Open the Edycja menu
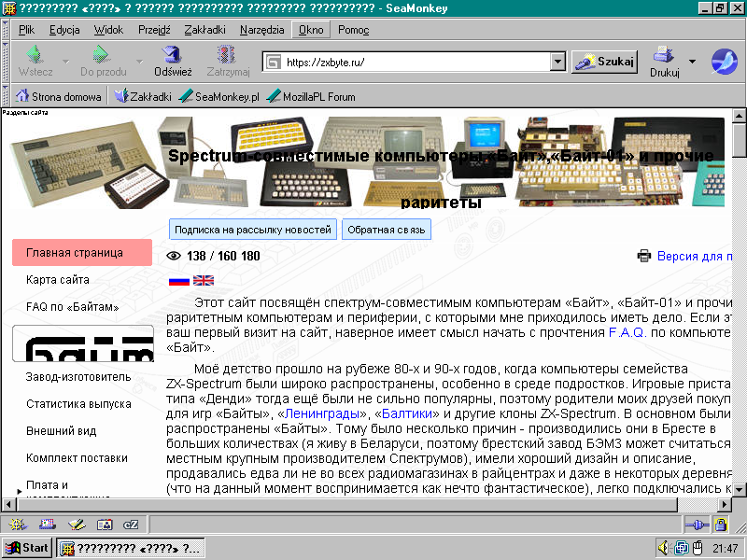The image size is (747, 560). [x=64, y=30]
